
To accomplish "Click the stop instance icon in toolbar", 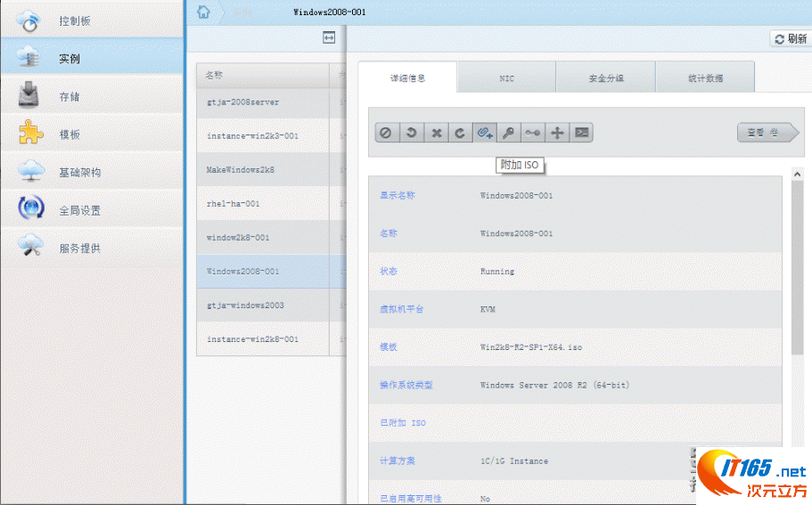I will click(386, 133).
